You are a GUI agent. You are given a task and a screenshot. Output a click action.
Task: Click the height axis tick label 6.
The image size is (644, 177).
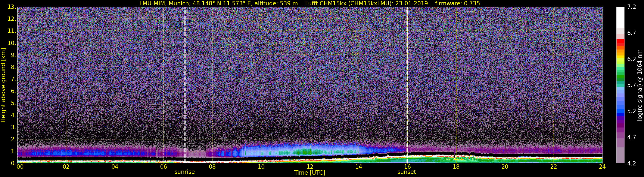pyautogui.click(x=13, y=91)
